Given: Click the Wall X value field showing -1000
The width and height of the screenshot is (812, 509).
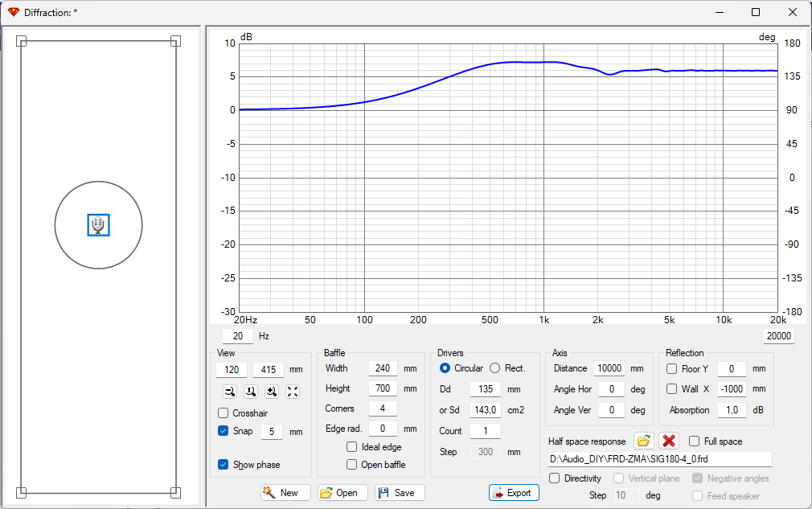Looking at the screenshot, I should tap(732, 389).
